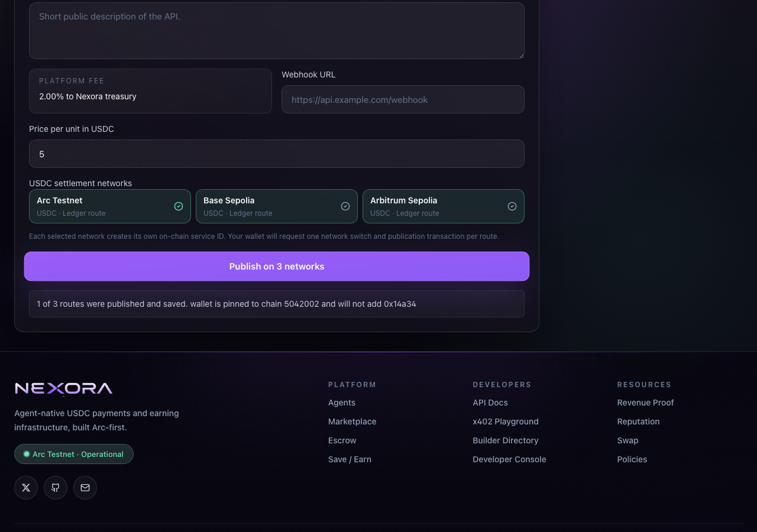Click the Price per unit in USDC label
The height and width of the screenshot is (532, 757).
tap(72, 129)
